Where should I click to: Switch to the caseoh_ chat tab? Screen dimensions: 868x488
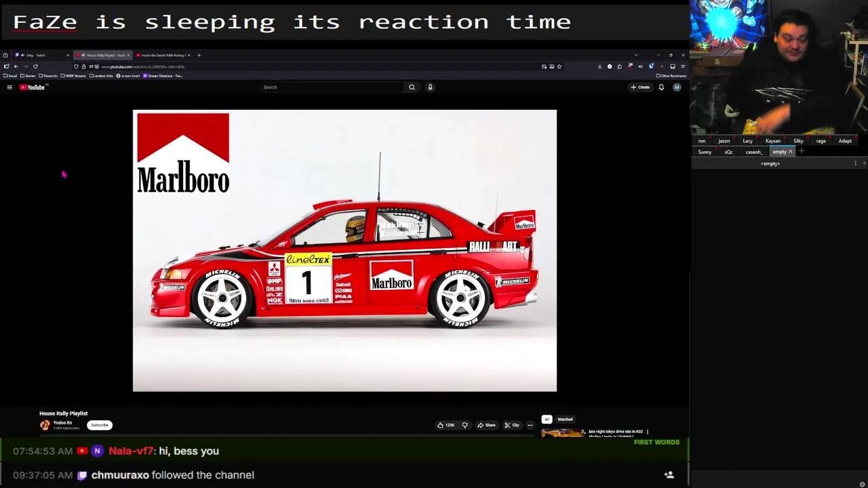coord(754,152)
